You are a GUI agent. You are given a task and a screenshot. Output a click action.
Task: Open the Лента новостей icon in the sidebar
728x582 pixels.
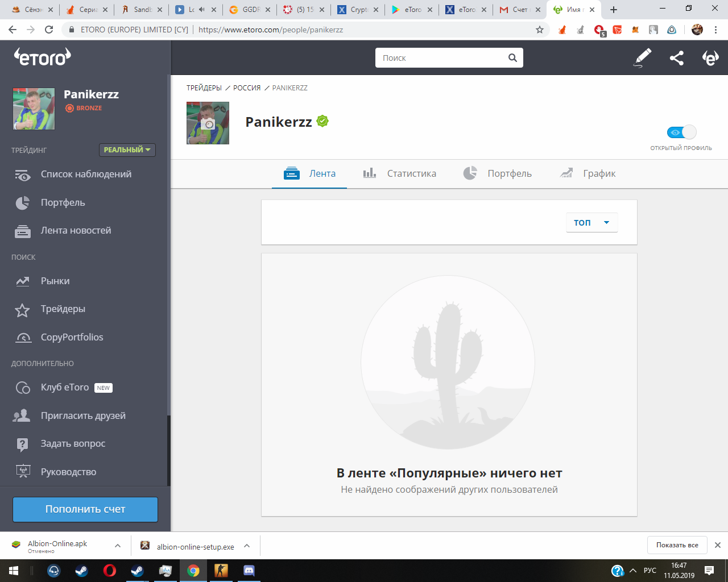point(23,231)
